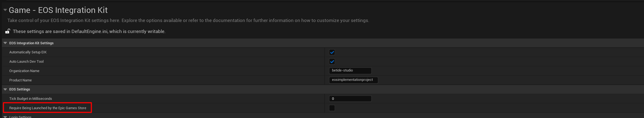The height and width of the screenshot is (118, 644).
Task: Collapse the Game - EOS Integration Kit title arrow
Action: (x=5, y=10)
